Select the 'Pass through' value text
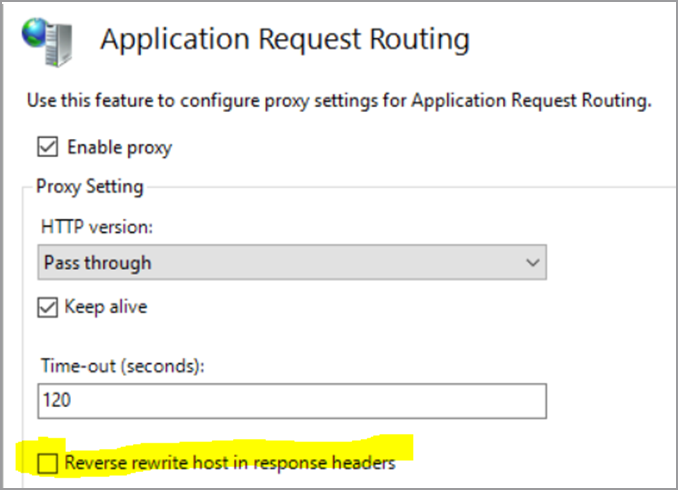 click(x=98, y=263)
